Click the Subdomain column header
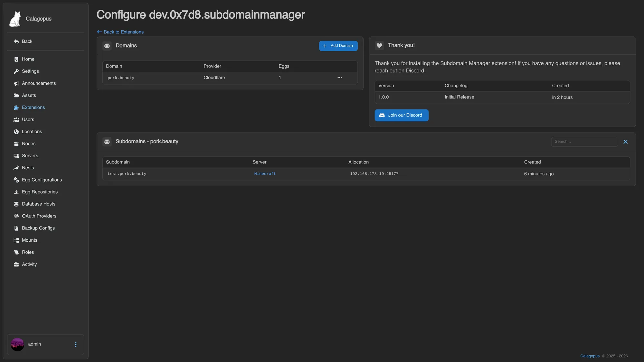644x362 pixels. pyautogui.click(x=118, y=162)
